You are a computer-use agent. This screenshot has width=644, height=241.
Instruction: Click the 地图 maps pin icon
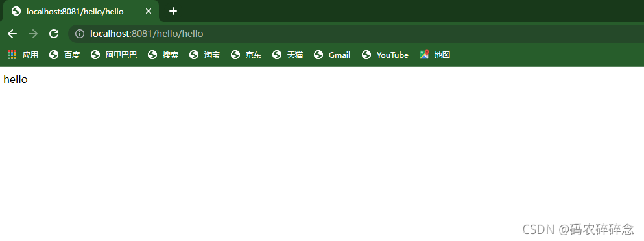[x=424, y=55]
